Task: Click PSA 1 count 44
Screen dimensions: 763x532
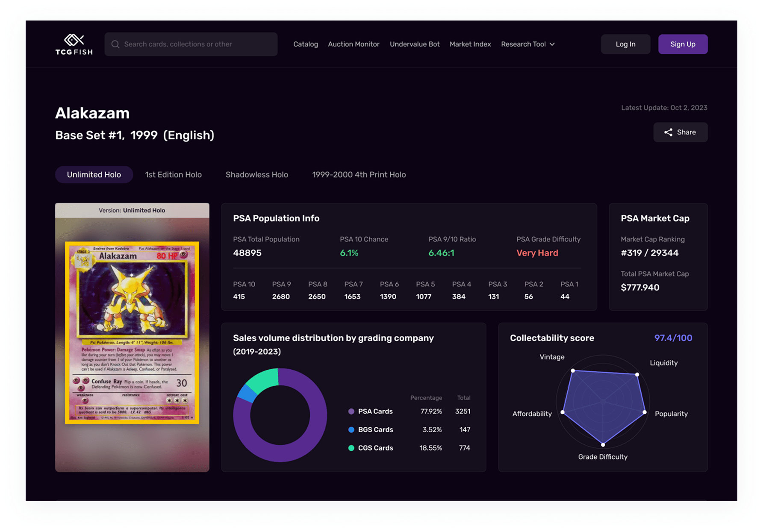Action: [565, 297]
